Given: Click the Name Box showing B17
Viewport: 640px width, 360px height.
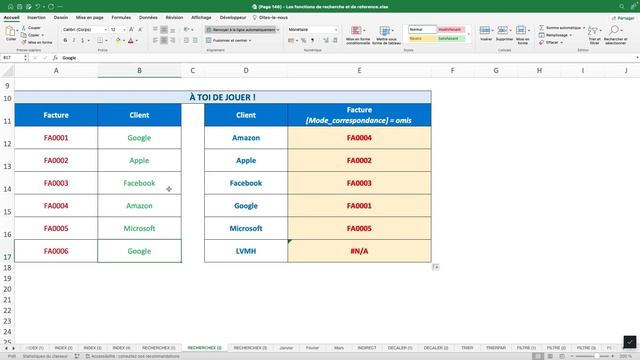Looking at the screenshot, I should point(13,58).
